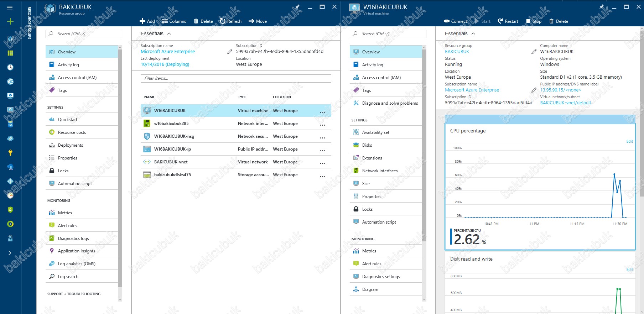The height and width of the screenshot is (314, 644).
Task: Select bakicubukdisks475 storage account row
Action: 236,175
